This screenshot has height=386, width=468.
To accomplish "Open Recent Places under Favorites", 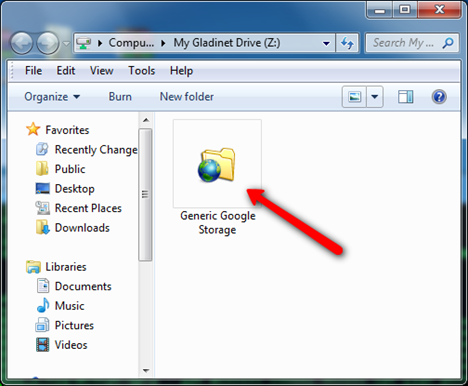I will click(88, 208).
